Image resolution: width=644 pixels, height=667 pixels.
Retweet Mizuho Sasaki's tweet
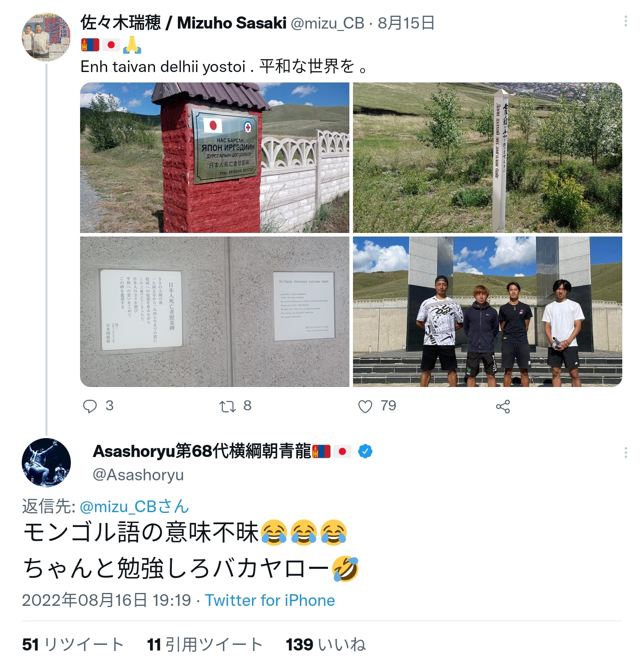[227, 407]
